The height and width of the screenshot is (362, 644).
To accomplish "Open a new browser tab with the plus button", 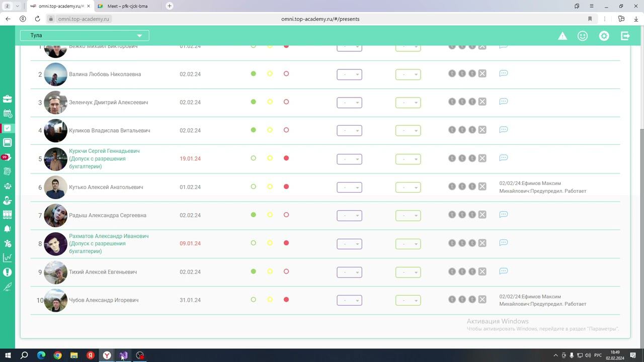I will [x=170, y=6].
